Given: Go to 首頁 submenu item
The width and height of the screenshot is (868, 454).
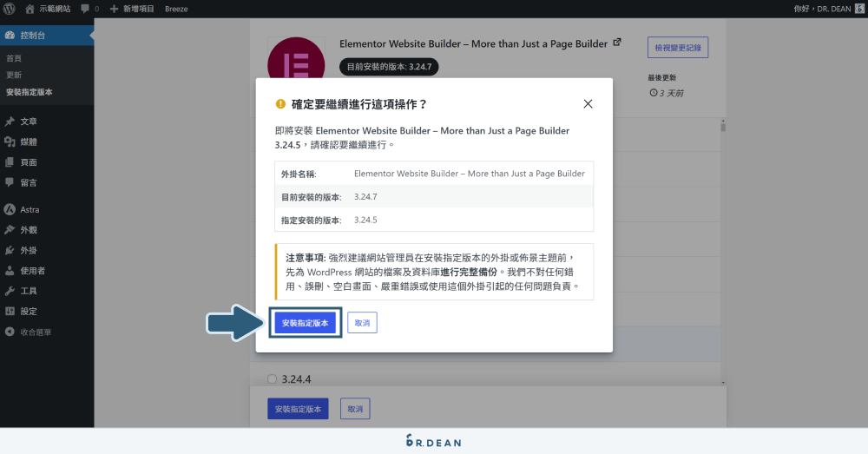Looking at the screenshot, I should pos(14,58).
